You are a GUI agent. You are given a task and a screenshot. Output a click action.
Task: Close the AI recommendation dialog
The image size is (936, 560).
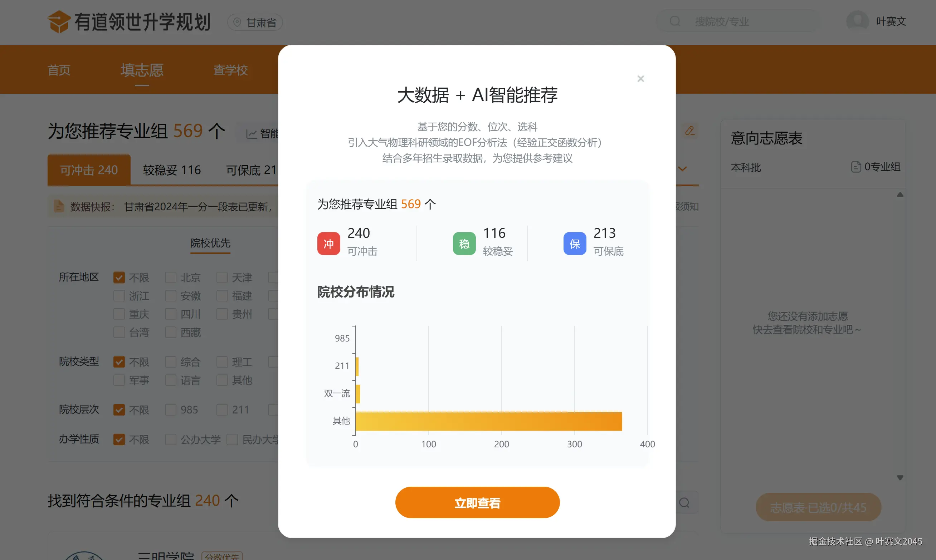point(640,78)
